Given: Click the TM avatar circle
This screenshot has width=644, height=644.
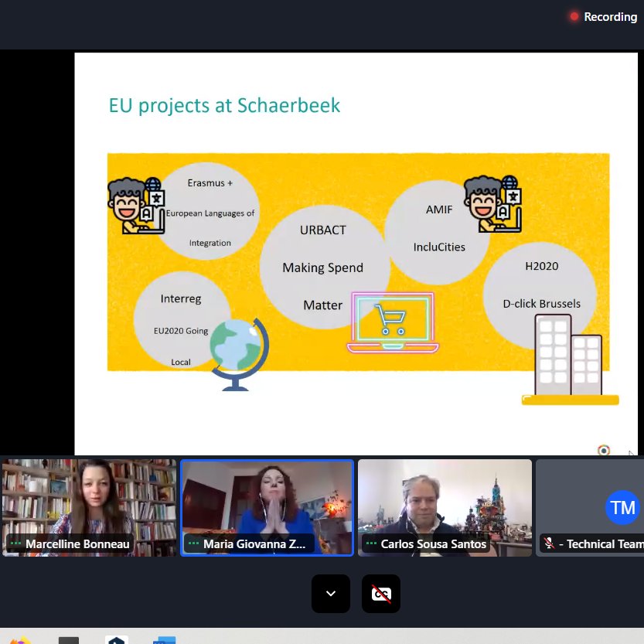Looking at the screenshot, I should click(x=622, y=508).
